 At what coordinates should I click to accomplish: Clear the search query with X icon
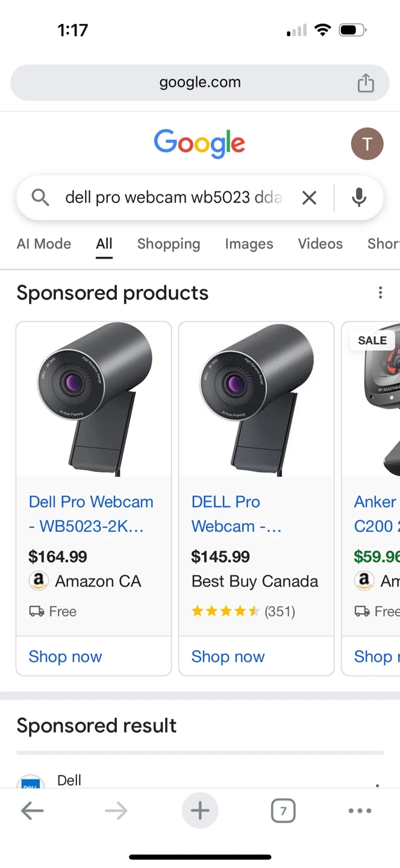[x=309, y=198]
